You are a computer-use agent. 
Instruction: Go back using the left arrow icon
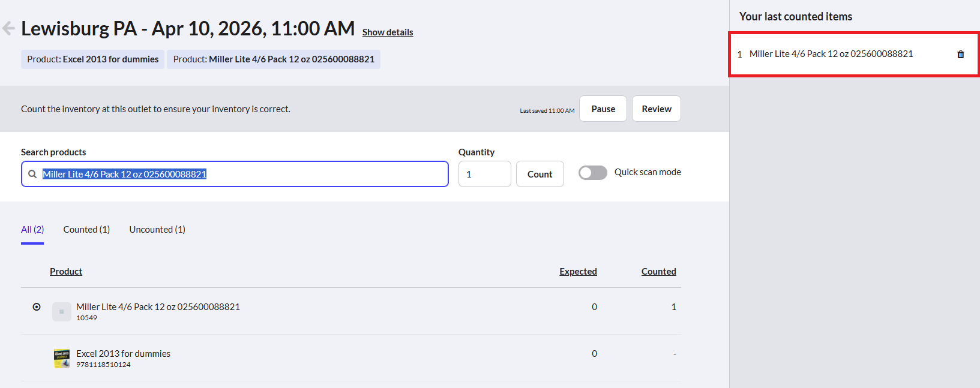[8, 28]
